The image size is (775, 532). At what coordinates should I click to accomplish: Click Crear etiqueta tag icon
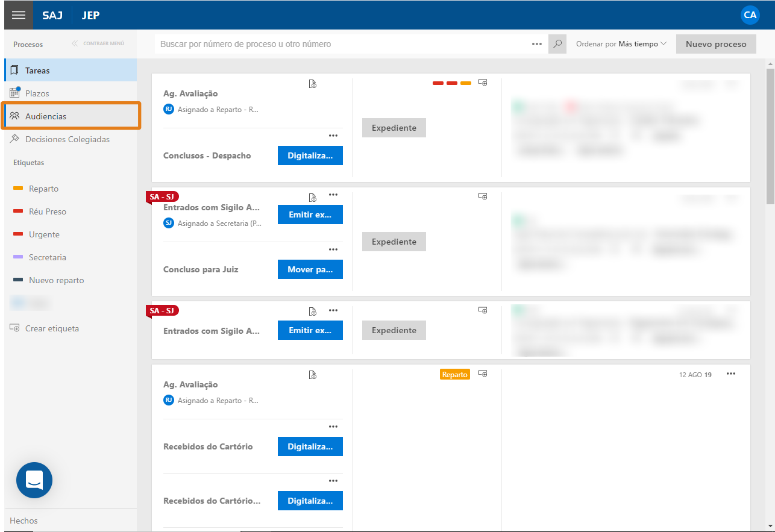15,328
